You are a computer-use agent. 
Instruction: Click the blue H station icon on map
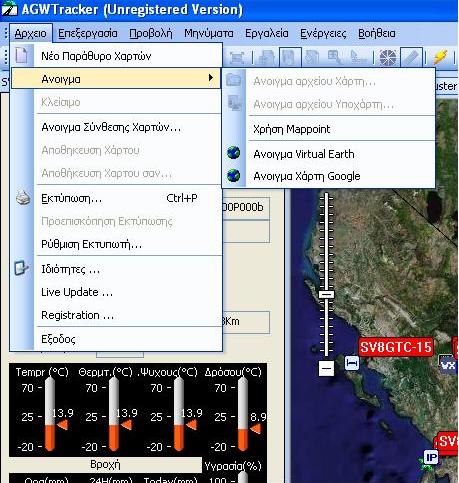pos(352,363)
